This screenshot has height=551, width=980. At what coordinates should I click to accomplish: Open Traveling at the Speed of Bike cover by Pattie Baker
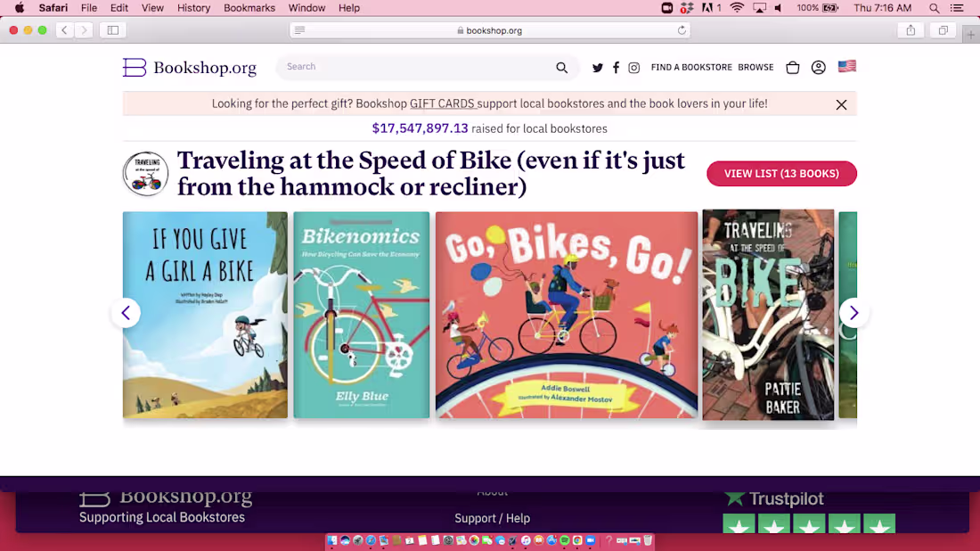[768, 315]
